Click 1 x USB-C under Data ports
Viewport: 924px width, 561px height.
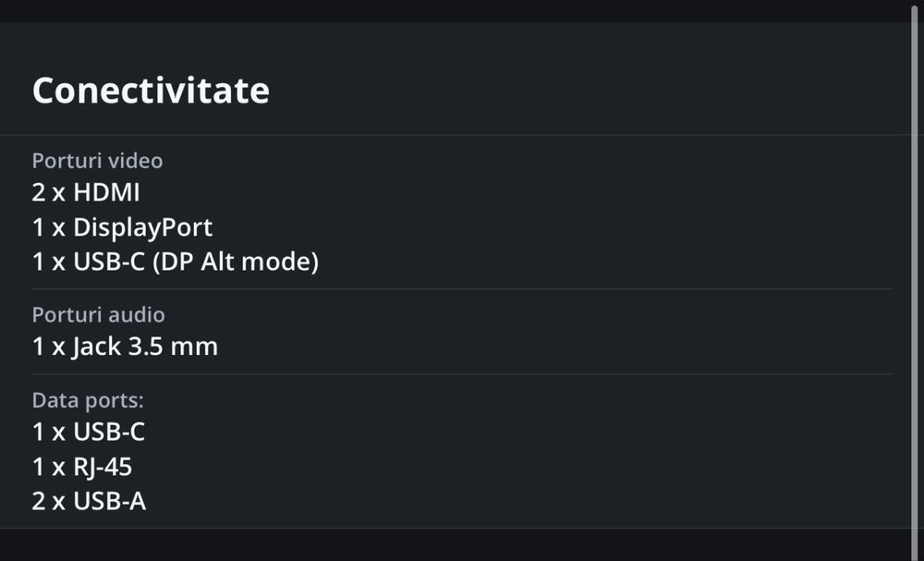click(x=88, y=433)
